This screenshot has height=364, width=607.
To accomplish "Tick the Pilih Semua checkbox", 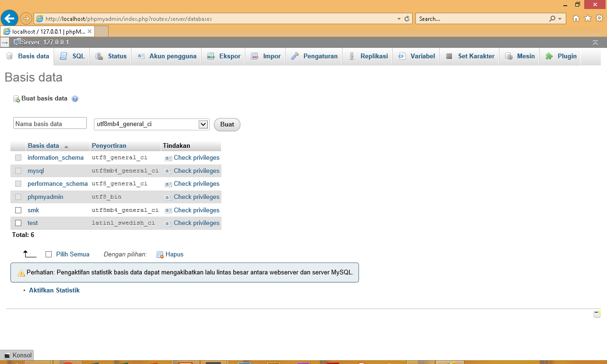I will coord(48,254).
